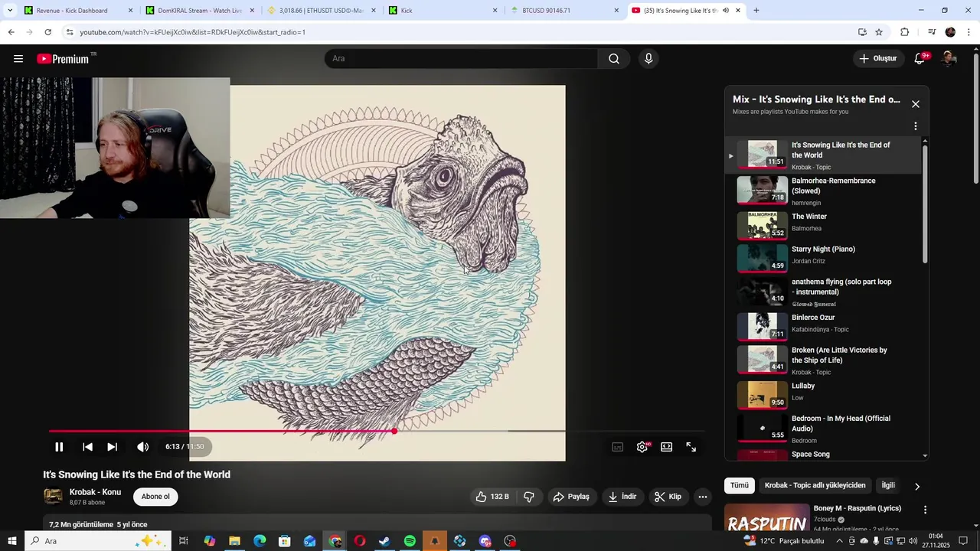Open options for Boney M - Rasputin video
Viewport: 980px width, 551px height.
click(x=925, y=510)
